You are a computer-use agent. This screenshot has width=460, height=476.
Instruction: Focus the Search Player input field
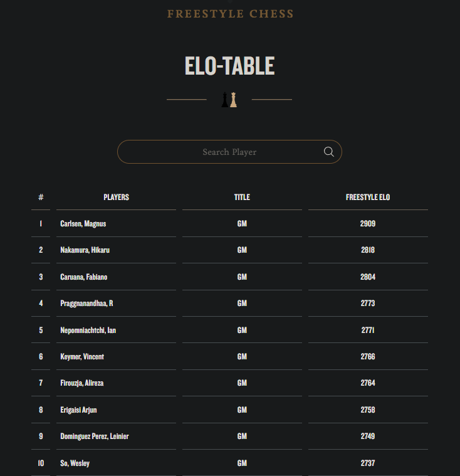[x=229, y=152]
